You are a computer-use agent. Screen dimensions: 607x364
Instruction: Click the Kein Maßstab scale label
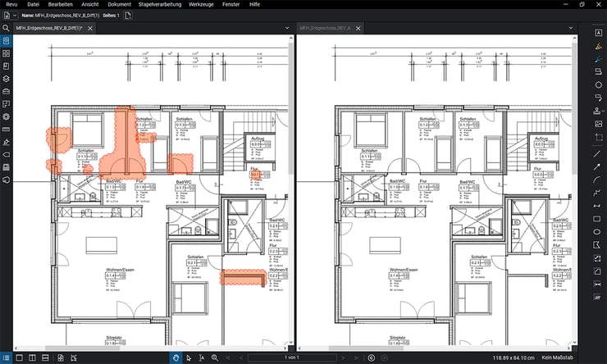point(557,357)
